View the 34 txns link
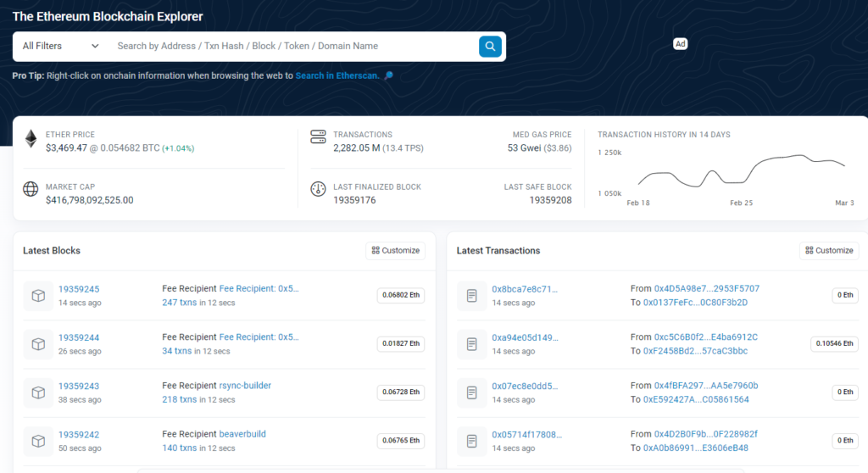This screenshot has height=473, width=868. coord(176,351)
